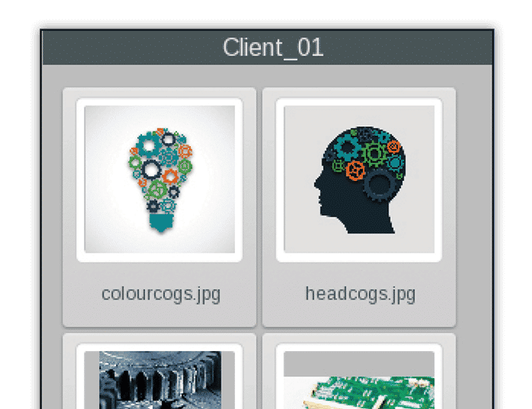
Task: Select the colourcogs.jpg lightbulb thumbnail
Action: tap(160, 179)
